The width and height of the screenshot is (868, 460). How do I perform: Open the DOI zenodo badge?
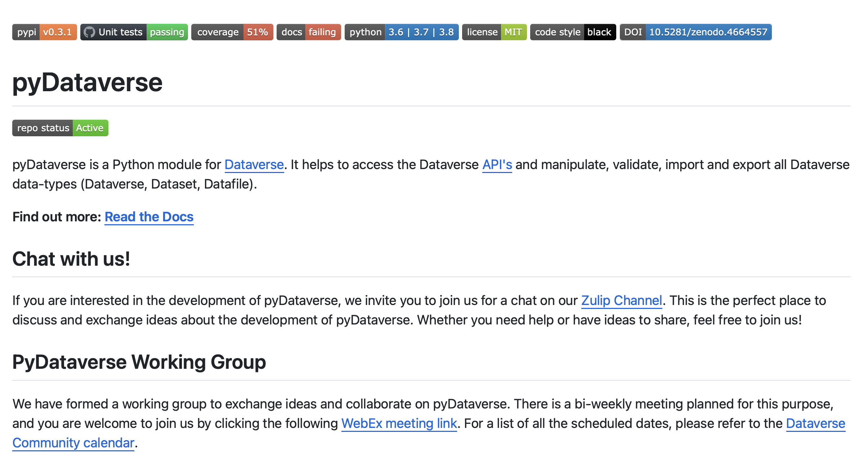tap(695, 32)
